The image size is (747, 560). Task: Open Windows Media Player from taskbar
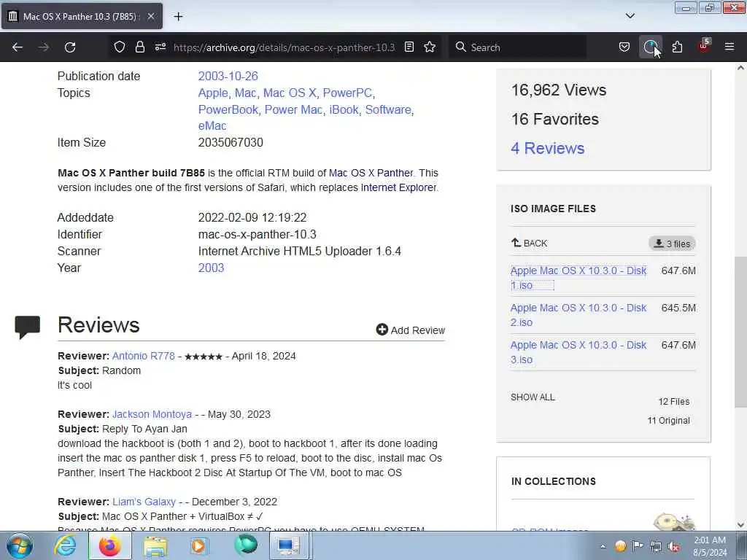pos(199,545)
